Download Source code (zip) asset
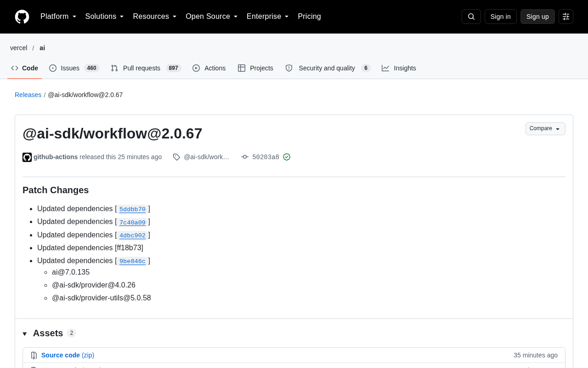This screenshot has width=588, height=368. click(68, 355)
